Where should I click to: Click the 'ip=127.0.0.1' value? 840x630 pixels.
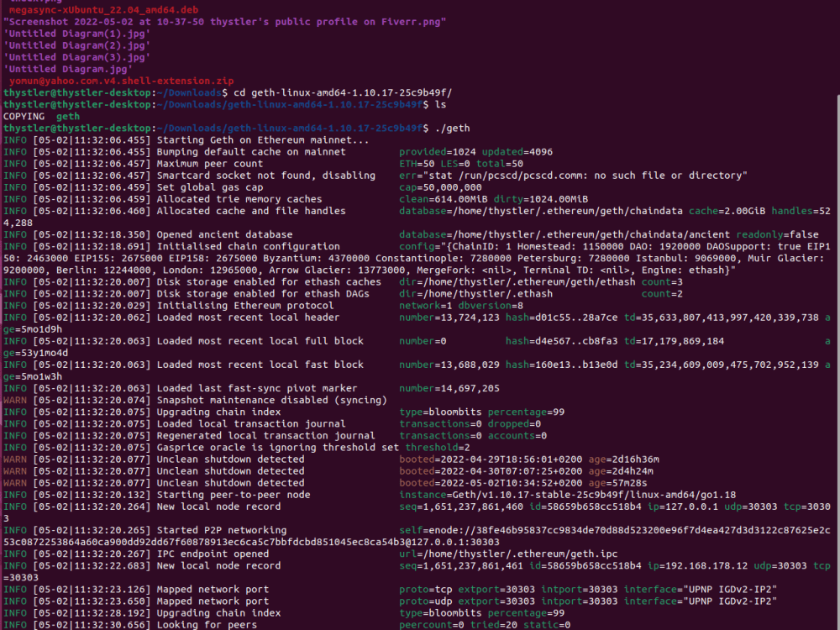pyautogui.click(x=682, y=507)
